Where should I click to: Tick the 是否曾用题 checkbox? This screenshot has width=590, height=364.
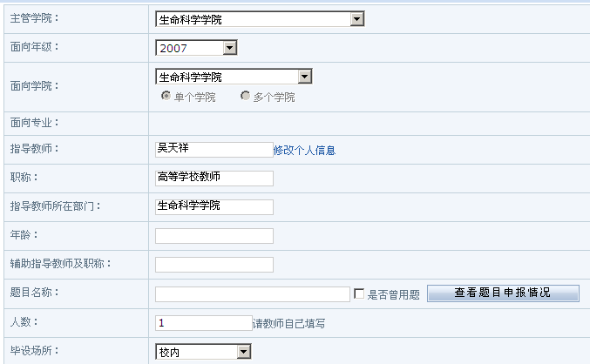coord(359,294)
